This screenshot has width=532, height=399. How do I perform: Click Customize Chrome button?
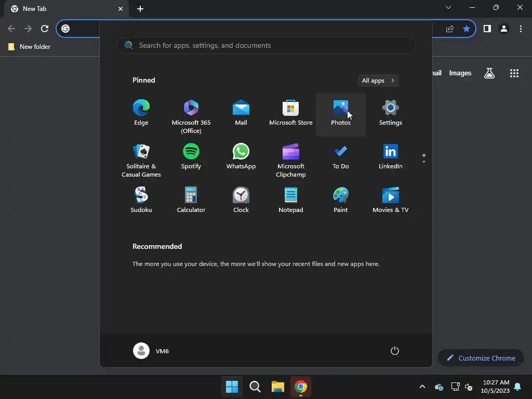[481, 358]
